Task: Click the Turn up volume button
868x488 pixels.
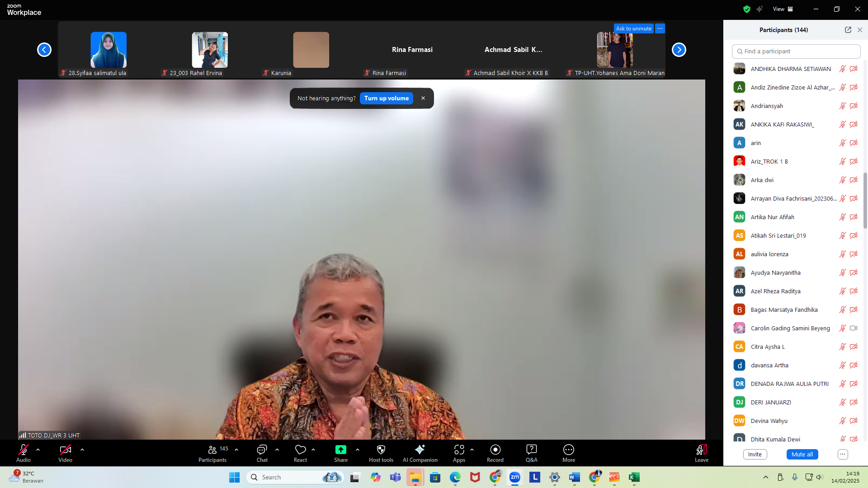Action: (386, 98)
